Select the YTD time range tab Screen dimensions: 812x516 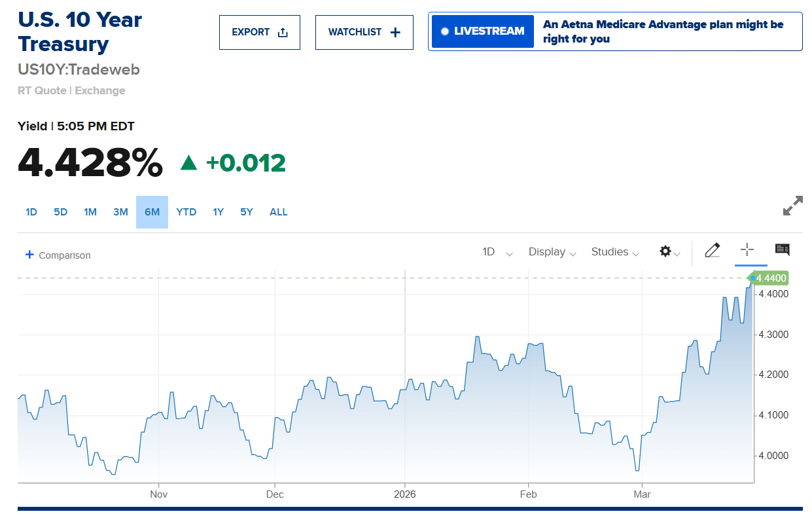tap(186, 212)
